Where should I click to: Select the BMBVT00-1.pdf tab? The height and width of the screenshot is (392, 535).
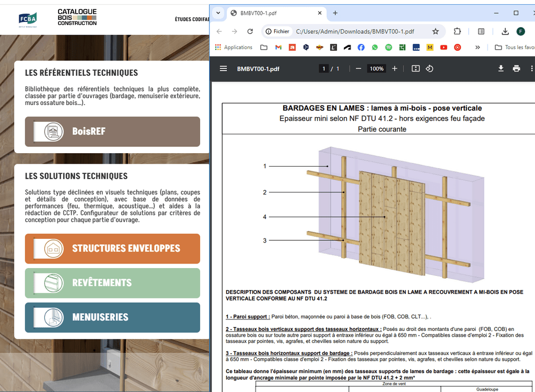click(276, 13)
